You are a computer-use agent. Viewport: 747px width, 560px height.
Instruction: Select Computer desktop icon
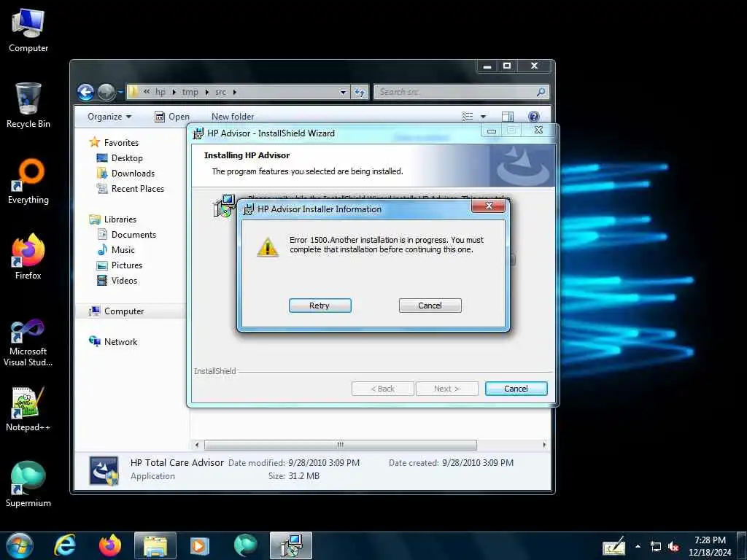28,30
